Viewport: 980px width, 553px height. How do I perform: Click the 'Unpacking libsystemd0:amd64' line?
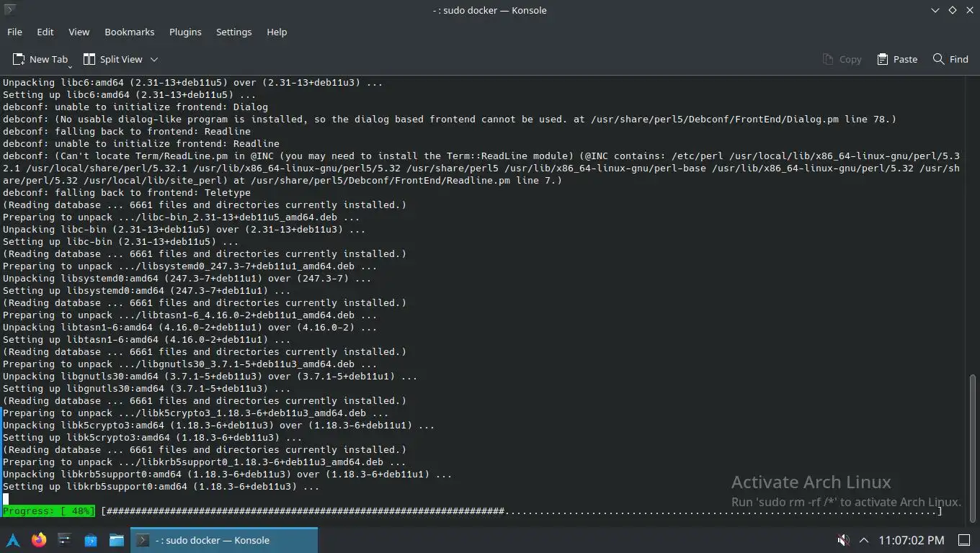tap(187, 278)
